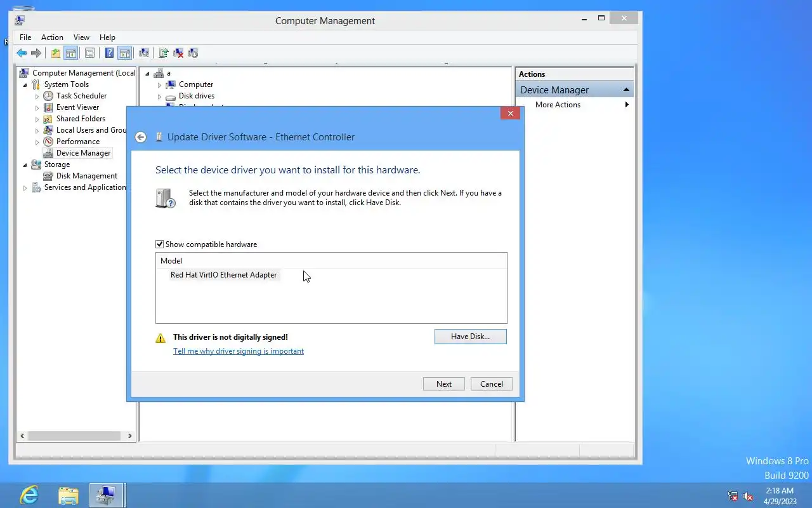Image resolution: width=812 pixels, height=508 pixels.
Task: Expand the Disk drives device category
Action: (160, 97)
